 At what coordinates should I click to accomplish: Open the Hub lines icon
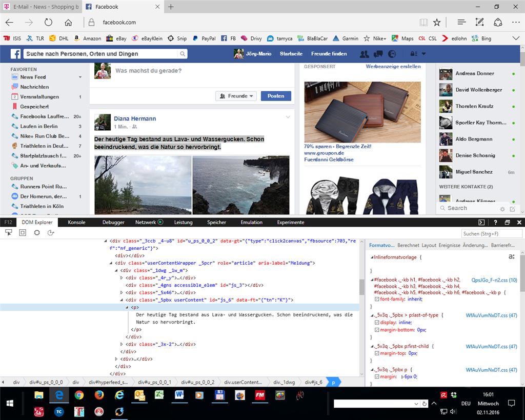(x=462, y=23)
